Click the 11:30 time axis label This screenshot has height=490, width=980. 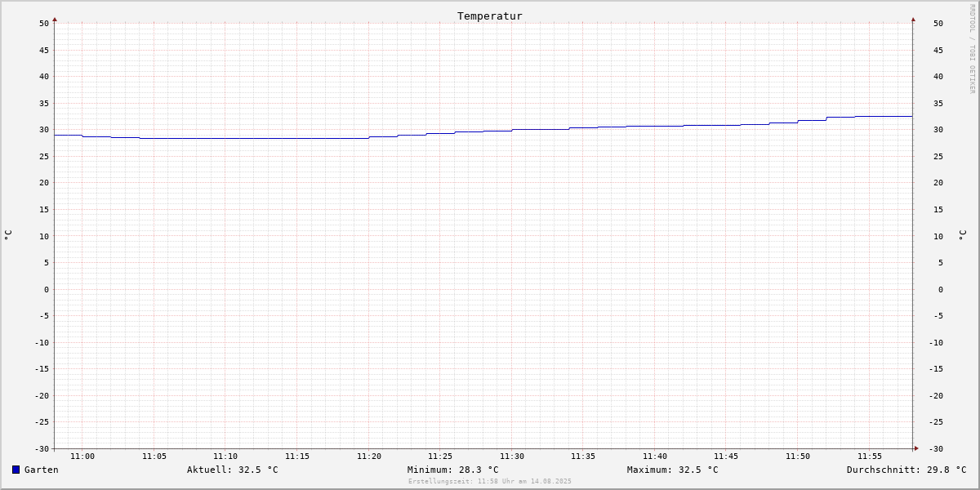[512, 457]
